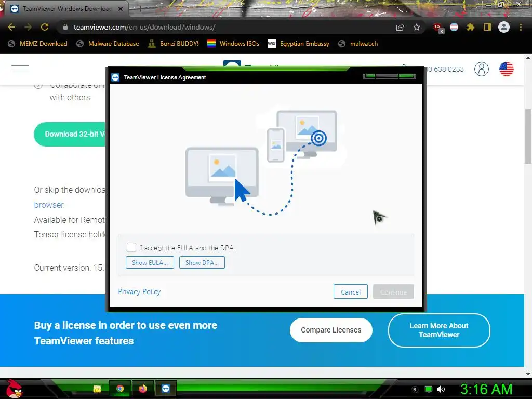Reload the TeamViewer download page
532x399 pixels.
45,27
